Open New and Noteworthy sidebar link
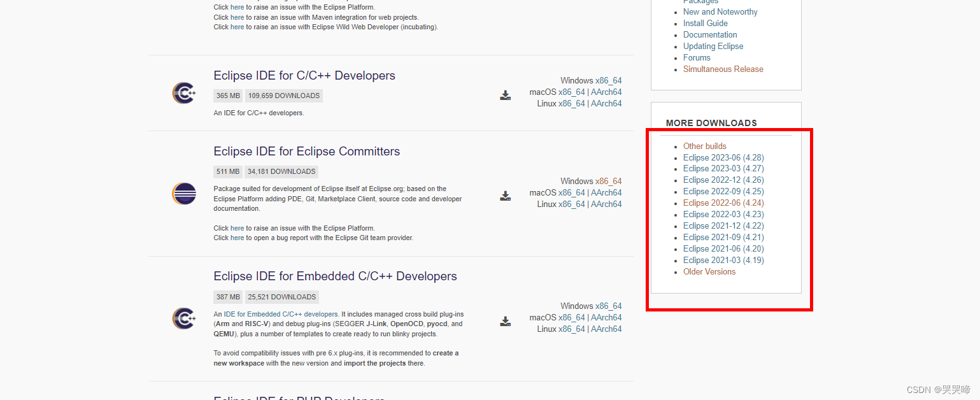980x400 pixels. [x=720, y=12]
